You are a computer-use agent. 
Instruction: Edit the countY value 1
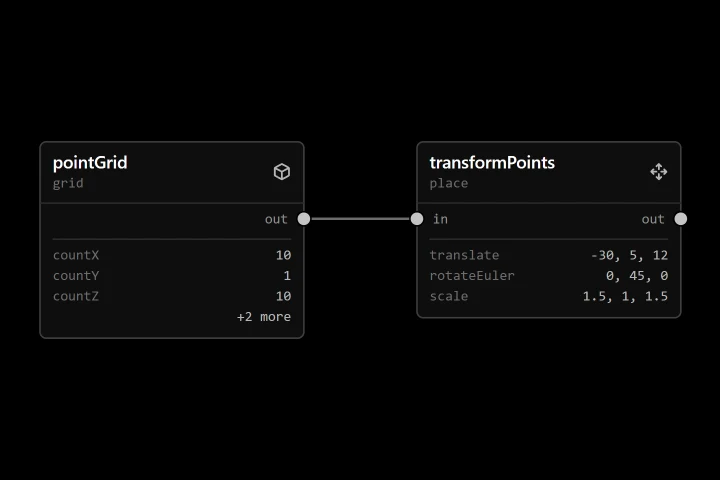(x=287, y=276)
